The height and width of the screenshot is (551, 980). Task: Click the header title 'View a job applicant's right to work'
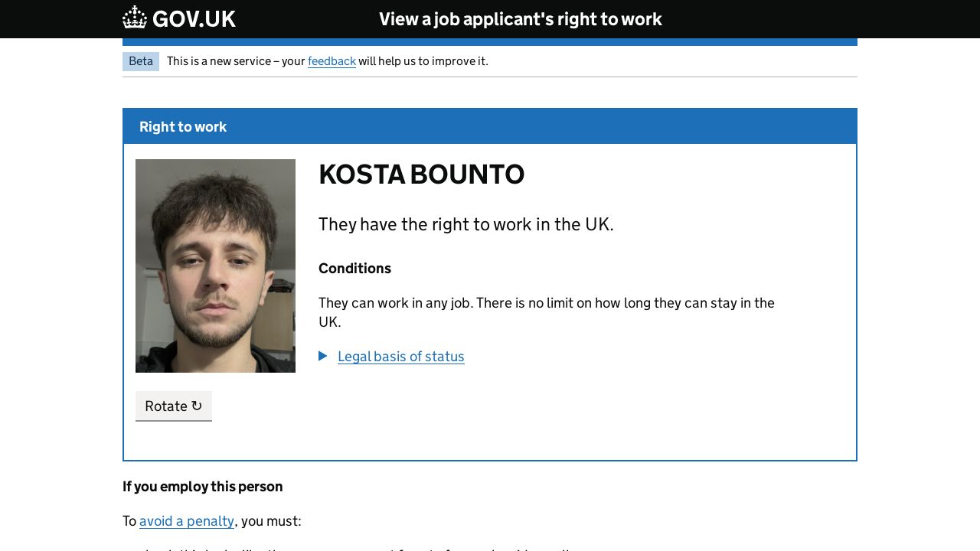pyautogui.click(x=521, y=19)
